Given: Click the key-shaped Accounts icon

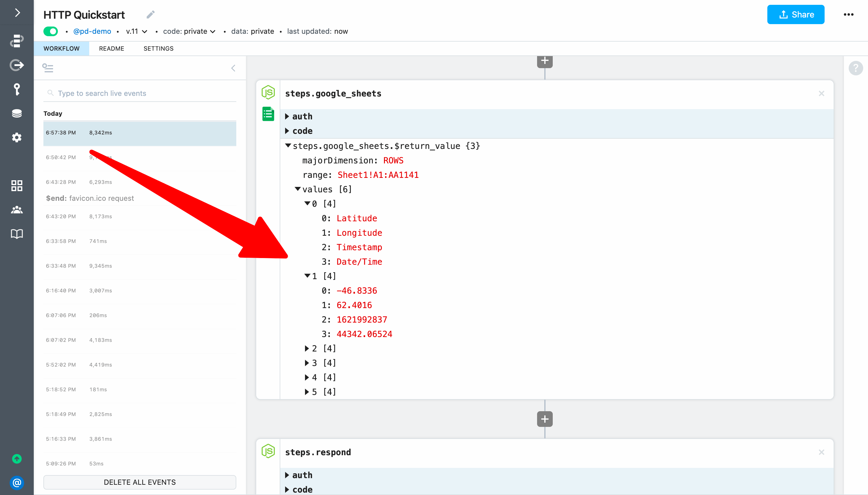Looking at the screenshot, I should [x=17, y=90].
